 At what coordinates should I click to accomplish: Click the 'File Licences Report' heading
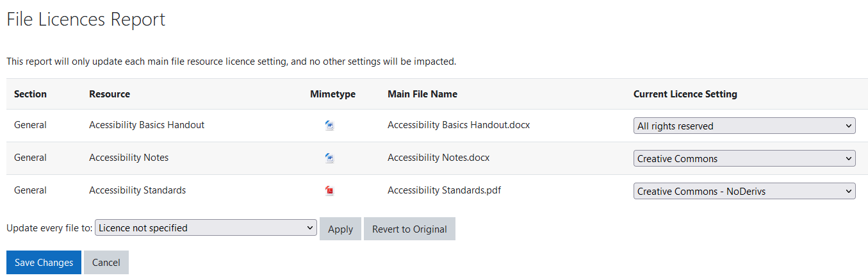[86, 19]
